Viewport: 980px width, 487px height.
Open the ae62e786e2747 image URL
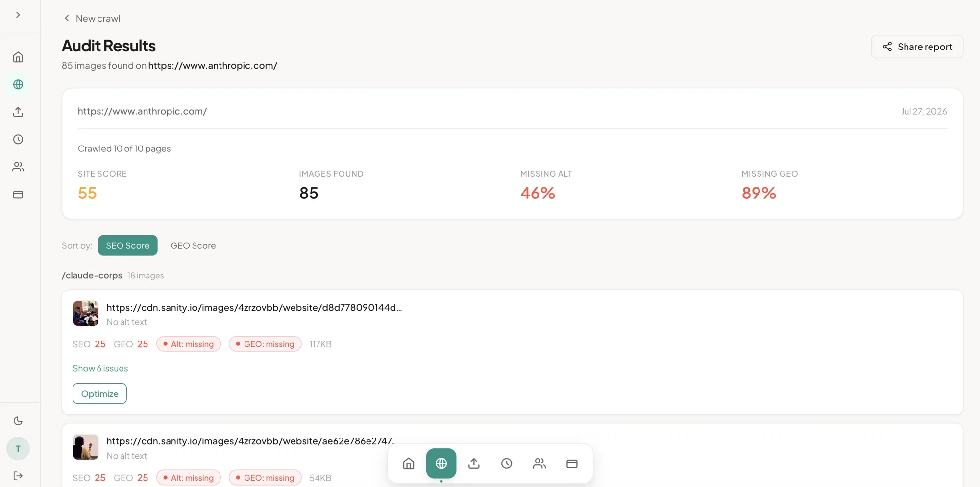[250, 441]
